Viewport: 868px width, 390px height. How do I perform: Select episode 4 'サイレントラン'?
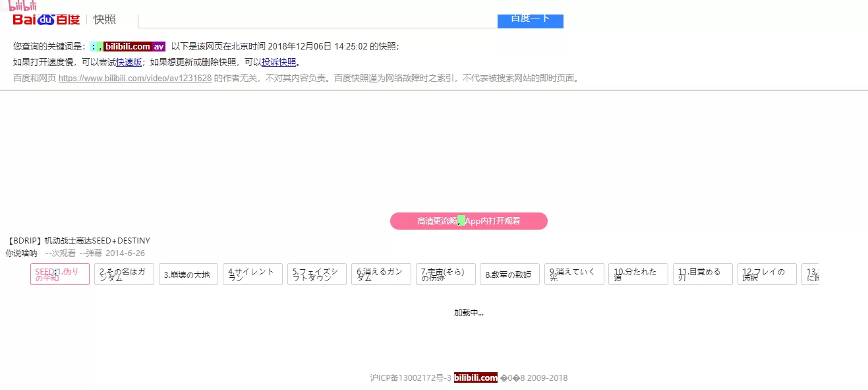[252, 275]
